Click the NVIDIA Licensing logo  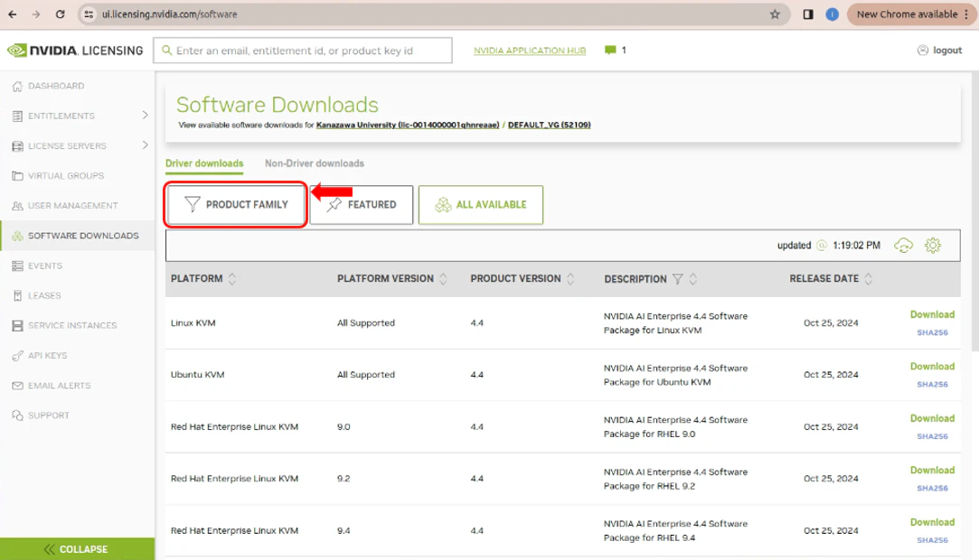(x=75, y=51)
